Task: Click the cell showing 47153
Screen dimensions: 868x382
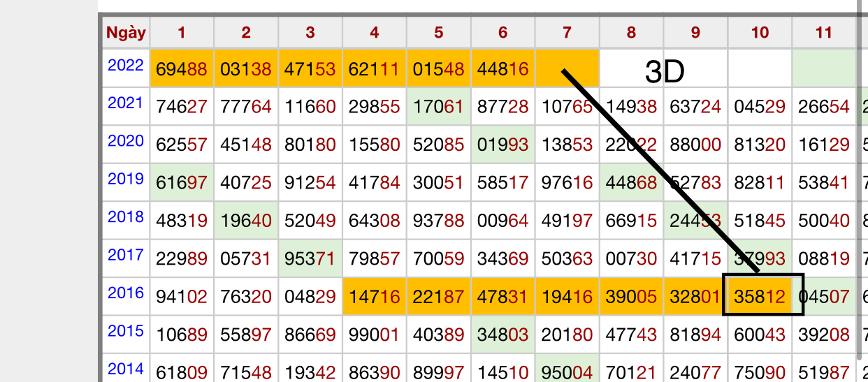Action: point(310,68)
